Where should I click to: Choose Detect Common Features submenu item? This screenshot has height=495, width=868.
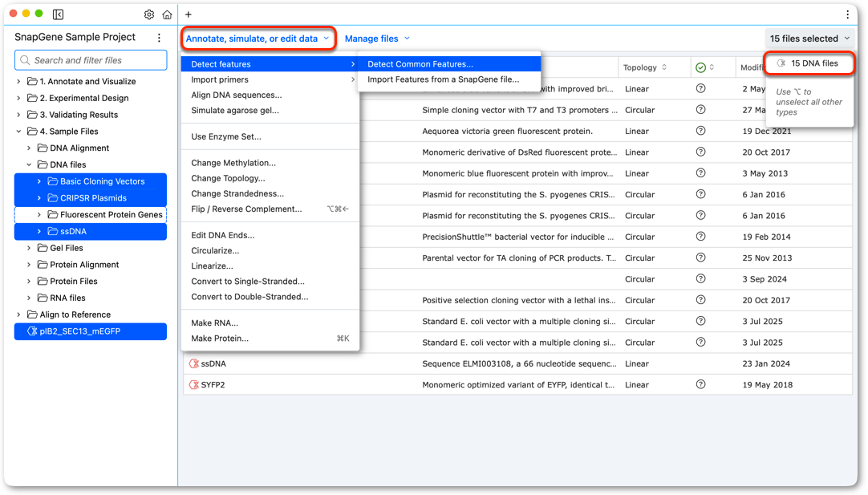point(449,64)
